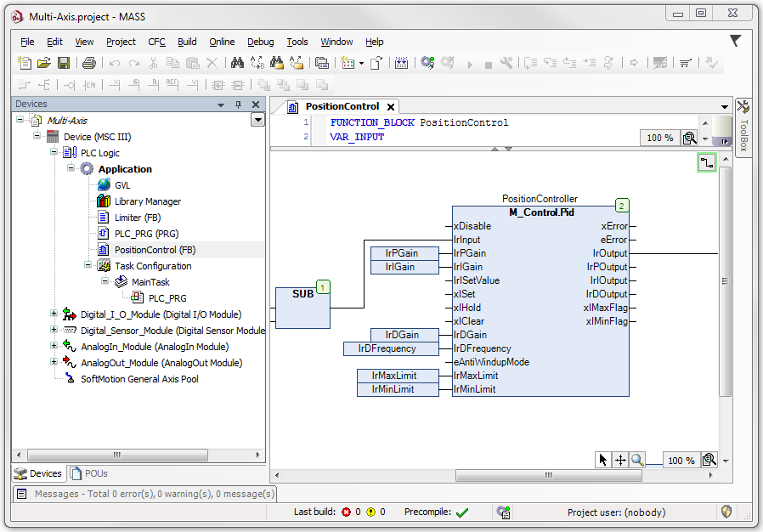Activate the pan tool in the editor toolbar

621,459
